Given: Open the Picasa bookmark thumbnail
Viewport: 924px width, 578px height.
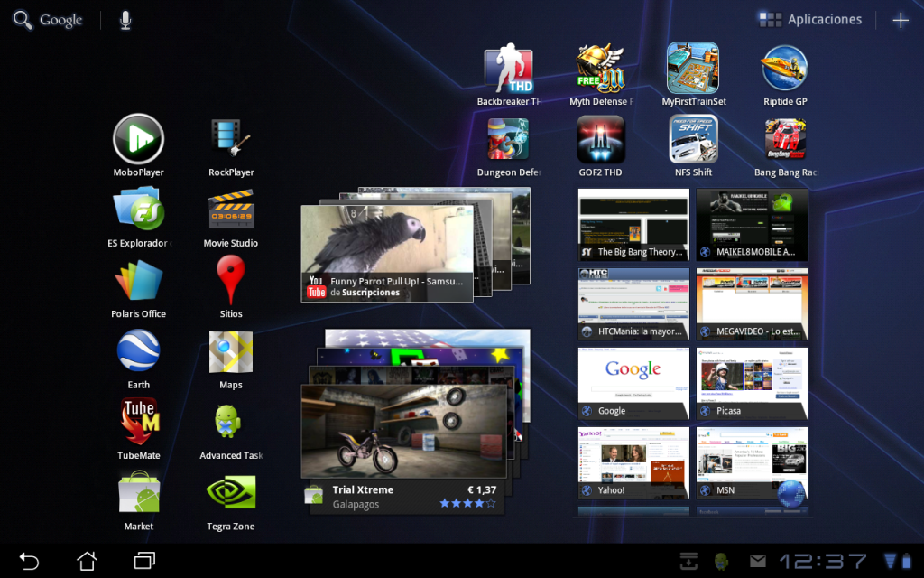Looking at the screenshot, I should 751,382.
